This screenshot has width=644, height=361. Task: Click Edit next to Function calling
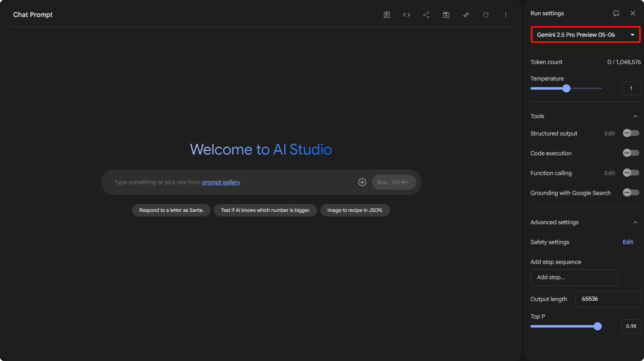click(x=610, y=173)
